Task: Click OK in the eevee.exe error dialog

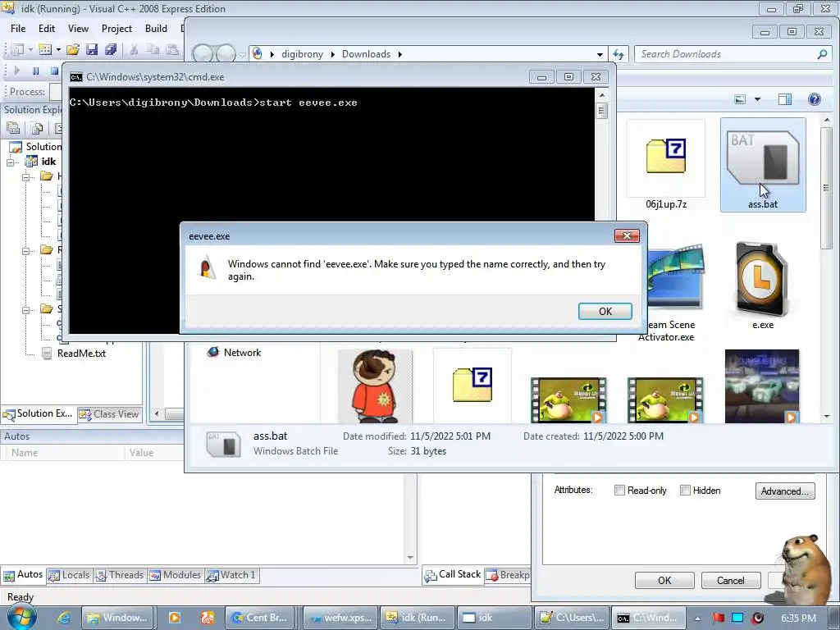Action: tap(605, 311)
